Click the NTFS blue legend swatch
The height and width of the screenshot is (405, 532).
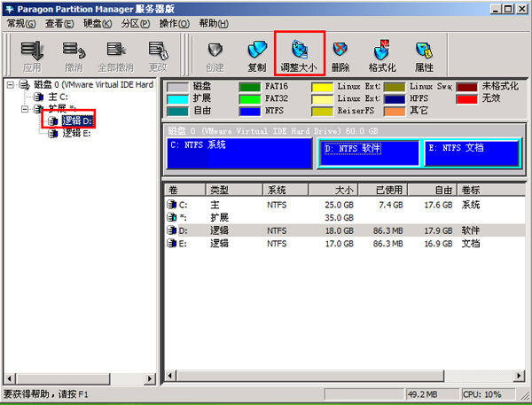(250, 112)
